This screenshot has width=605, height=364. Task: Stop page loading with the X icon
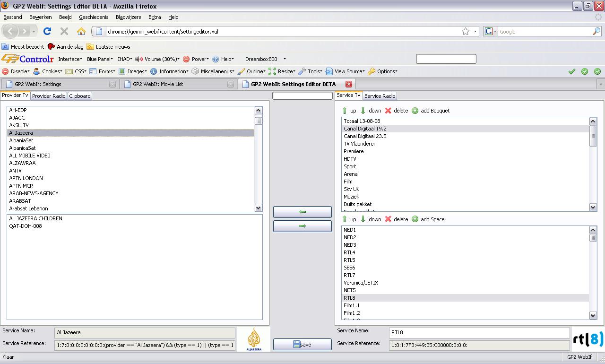pyautogui.click(x=64, y=31)
